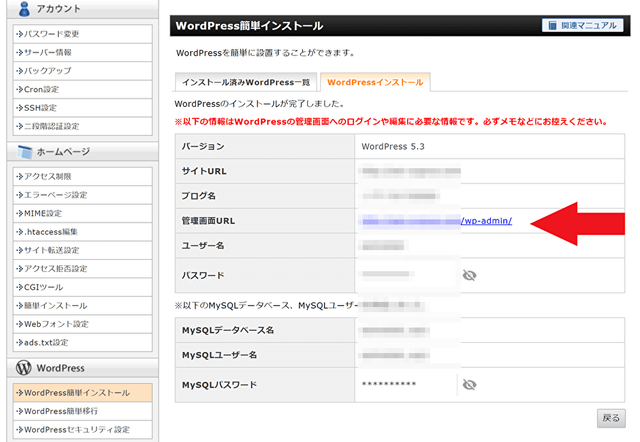Click the アカウント person icon
Screen dimensions: 640x442
(x=24, y=9)
